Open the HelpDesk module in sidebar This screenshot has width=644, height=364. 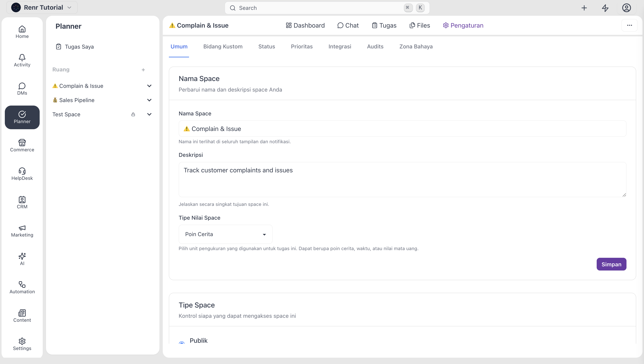[x=22, y=174]
